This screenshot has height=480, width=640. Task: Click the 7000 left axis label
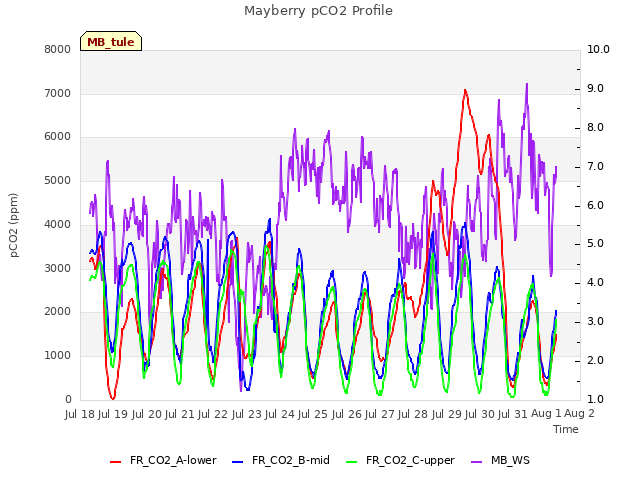coord(58,93)
